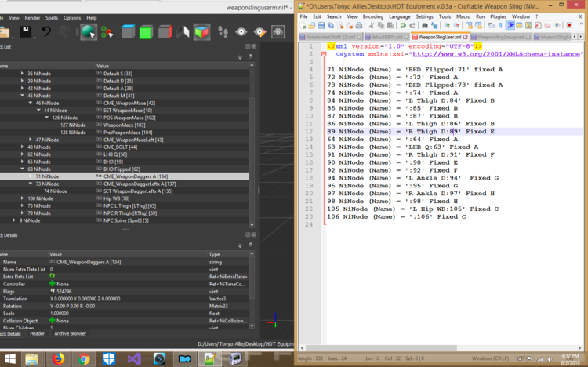Open a file using Notepad++ folder icon

pos(311,26)
